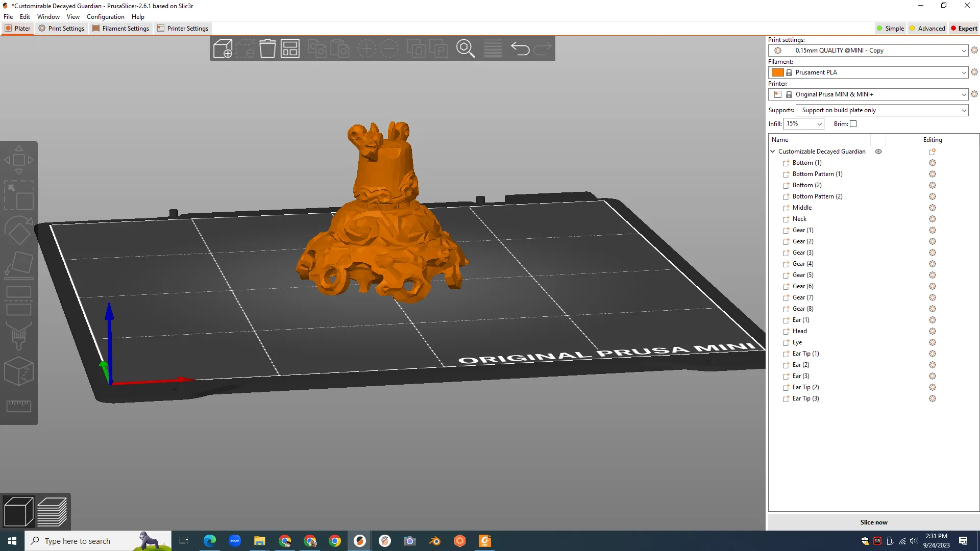Click the Slice now button
This screenshot has width=980, height=551.
(873, 522)
